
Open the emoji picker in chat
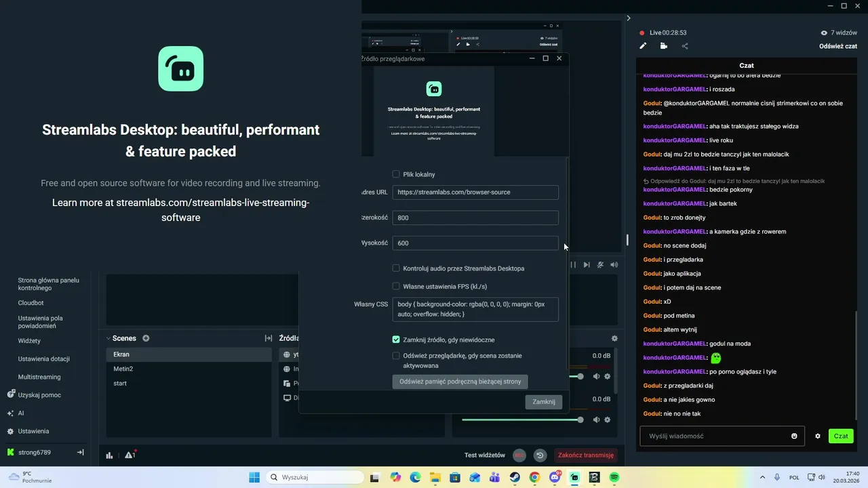[x=794, y=436]
